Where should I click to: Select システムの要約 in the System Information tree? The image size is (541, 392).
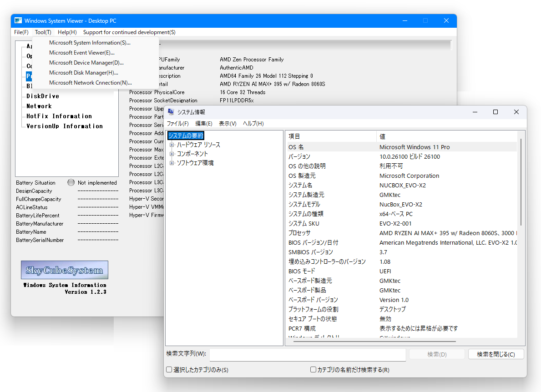click(185, 135)
